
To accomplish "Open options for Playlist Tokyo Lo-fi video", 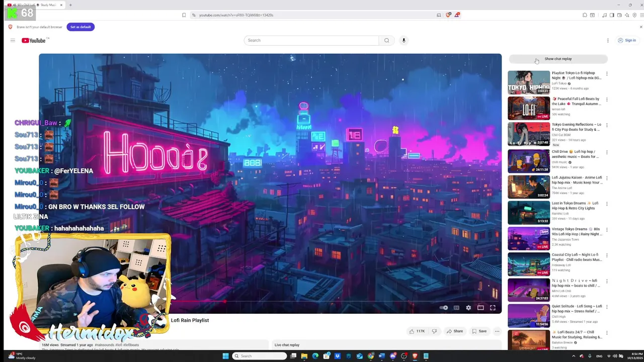I will tap(607, 74).
